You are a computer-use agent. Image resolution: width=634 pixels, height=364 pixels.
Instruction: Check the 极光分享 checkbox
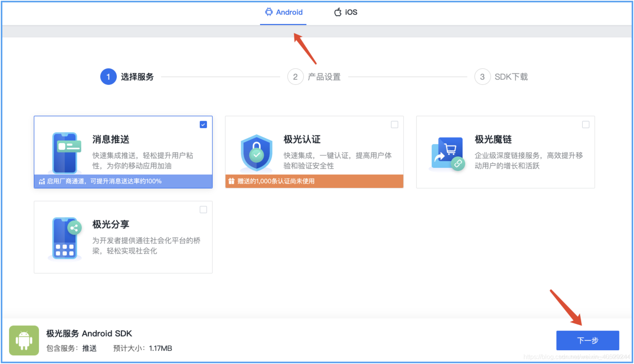click(x=203, y=210)
